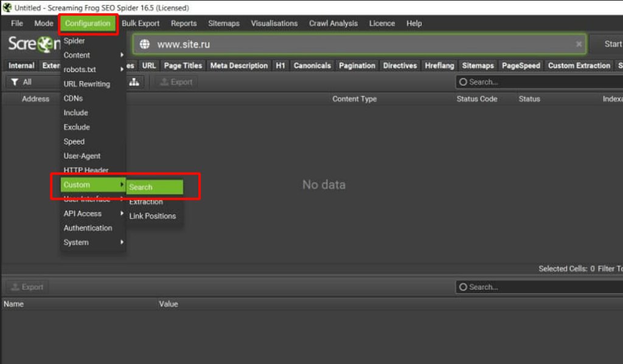The height and width of the screenshot is (364, 623).
Task: Switch to the PageSpeed tab
Action: point(521,66)
